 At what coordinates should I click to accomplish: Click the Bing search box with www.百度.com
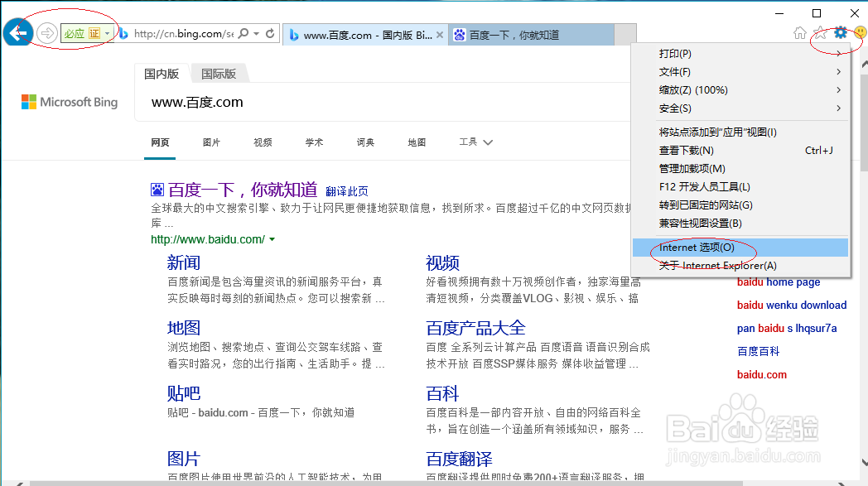(382, 103)
